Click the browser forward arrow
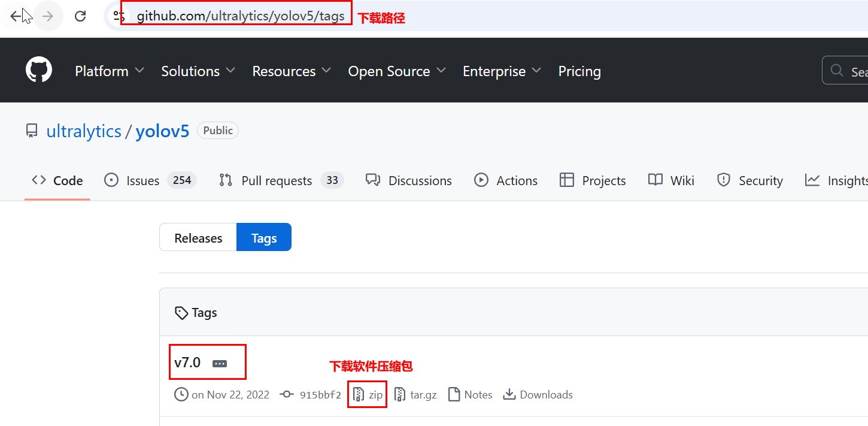 (x=48, y=16)
